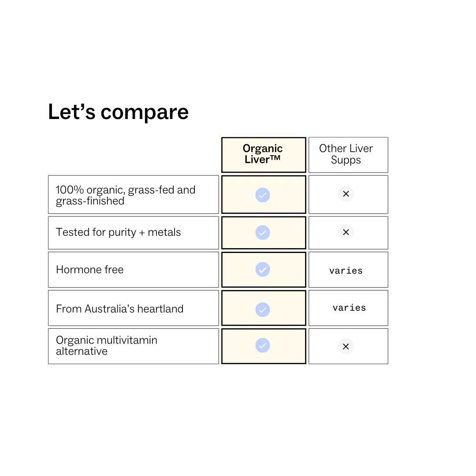Click the "Tested for purity + metals" label
476x476 pixels.
click(x=119, y=232)
